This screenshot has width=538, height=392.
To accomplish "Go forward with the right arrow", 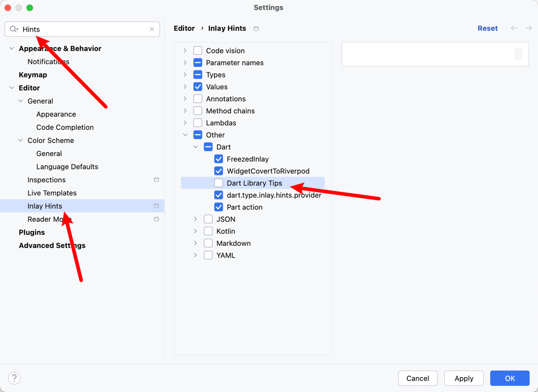I will tap(528, 28).
